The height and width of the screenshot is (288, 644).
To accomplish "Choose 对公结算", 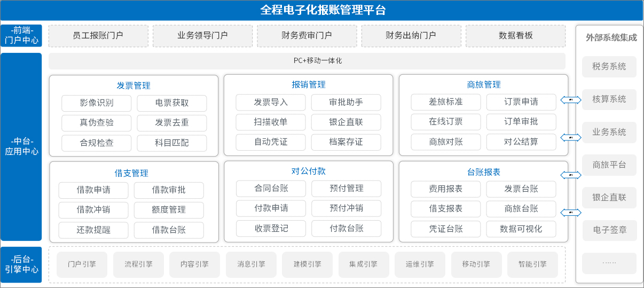I will point(521,142).
